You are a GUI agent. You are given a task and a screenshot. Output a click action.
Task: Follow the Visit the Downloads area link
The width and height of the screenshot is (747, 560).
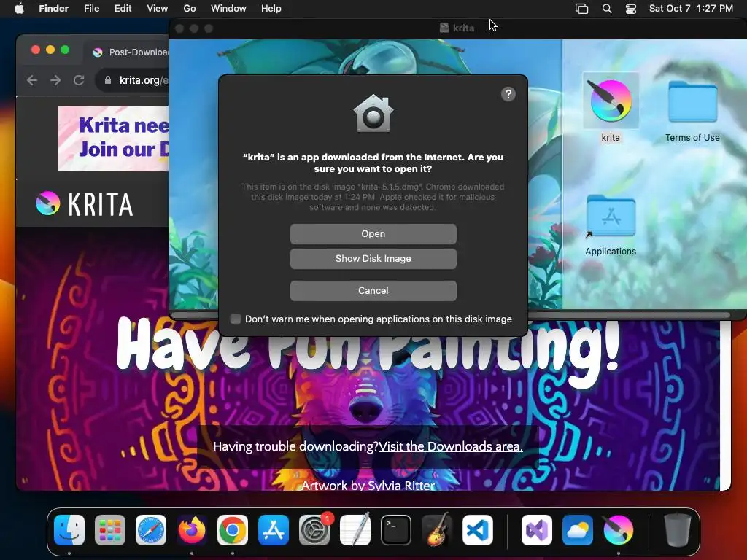451,446
